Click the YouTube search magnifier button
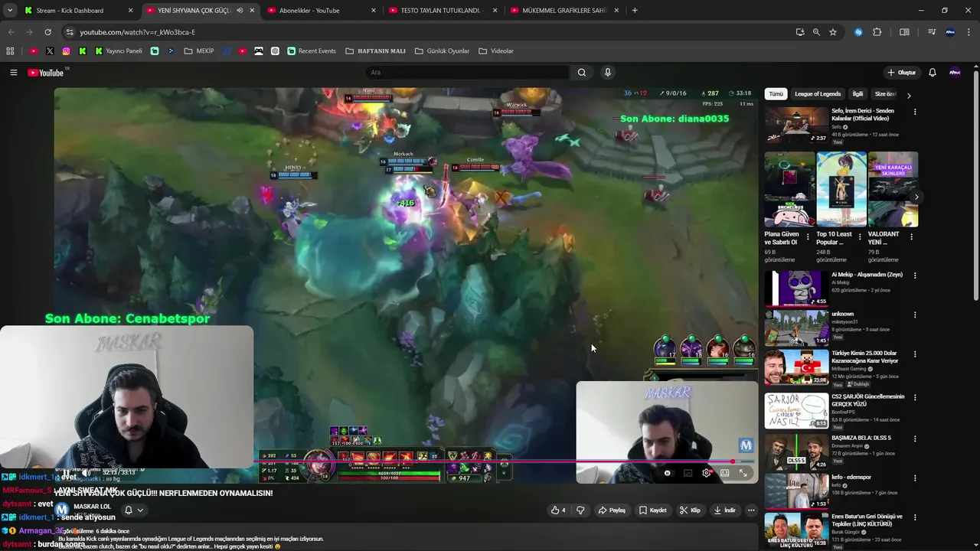This screenshot has width=980, height=551. pos(582,73)
